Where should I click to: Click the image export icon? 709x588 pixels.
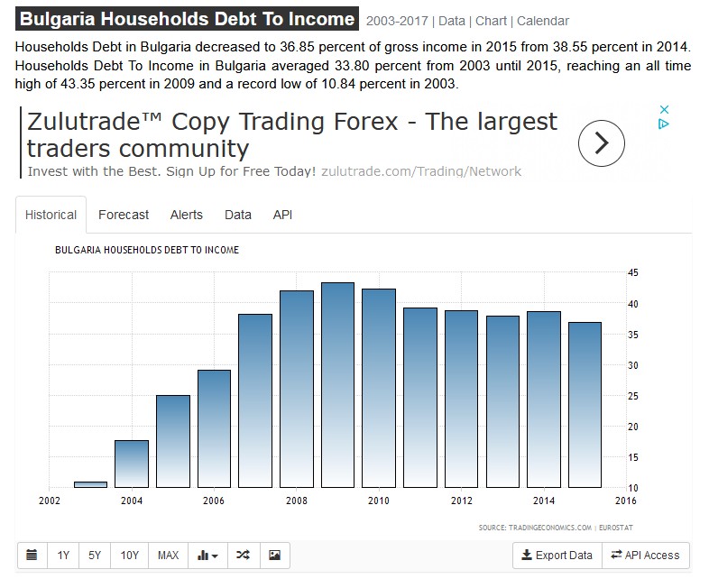[275, 556]
